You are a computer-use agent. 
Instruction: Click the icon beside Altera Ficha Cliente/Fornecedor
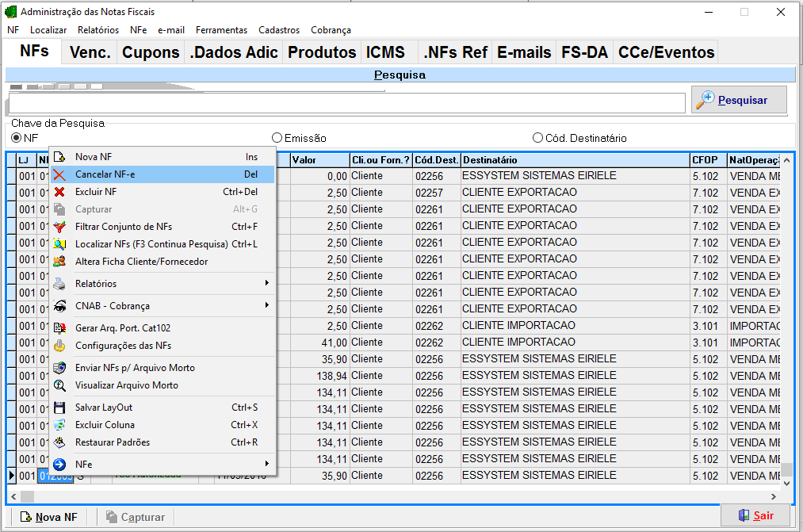point(59,262)
